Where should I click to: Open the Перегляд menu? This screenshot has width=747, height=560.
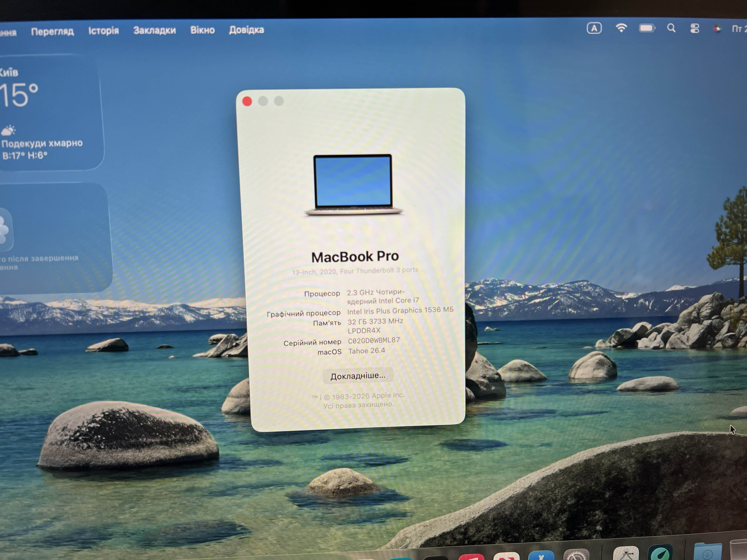[52, 31]
